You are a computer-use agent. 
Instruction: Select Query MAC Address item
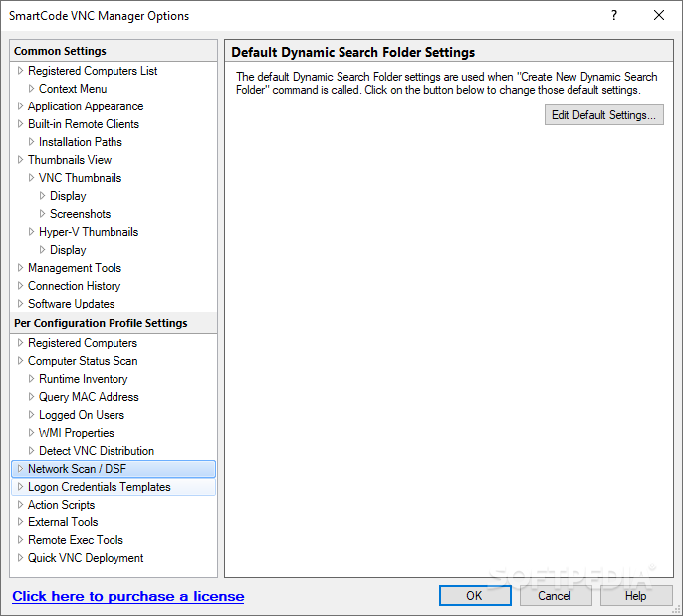point(89,397)
